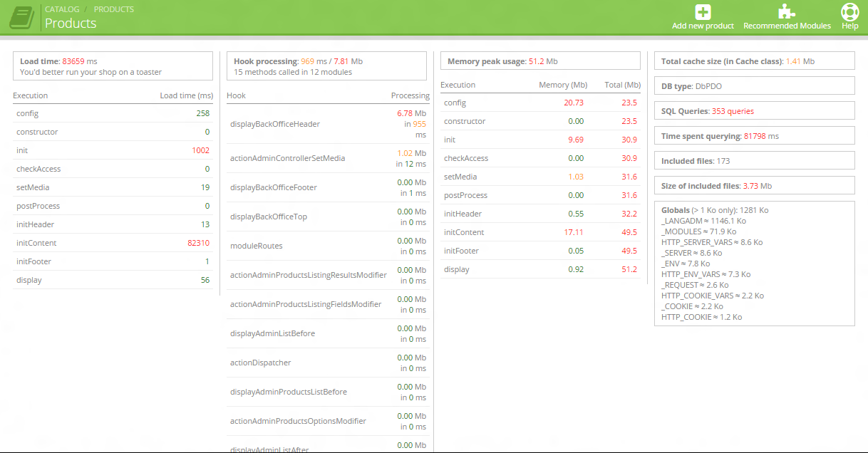Click Globals 1281 Ko heading line
Screen dimensions: 868x453
click(715, 210)
